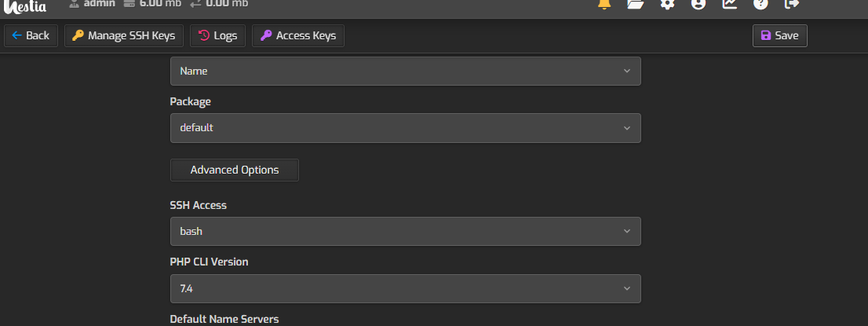The height and width of the screenshot is (326, 868).
Task: Open the notifications bell
Action: click(604, 4)
